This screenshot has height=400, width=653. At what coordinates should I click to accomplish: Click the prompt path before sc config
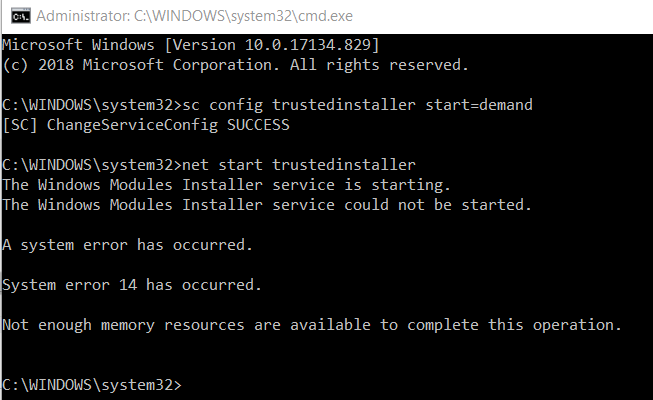[x=92, y=105]
